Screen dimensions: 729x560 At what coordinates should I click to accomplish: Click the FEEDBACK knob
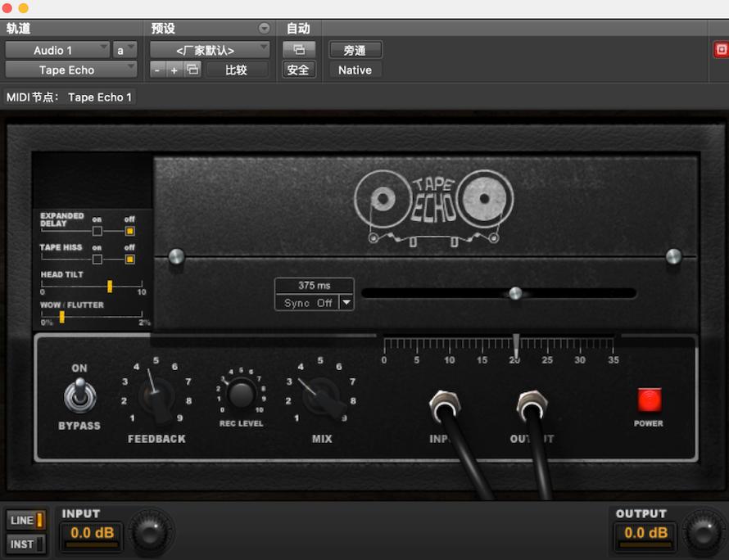coord(156,397)
